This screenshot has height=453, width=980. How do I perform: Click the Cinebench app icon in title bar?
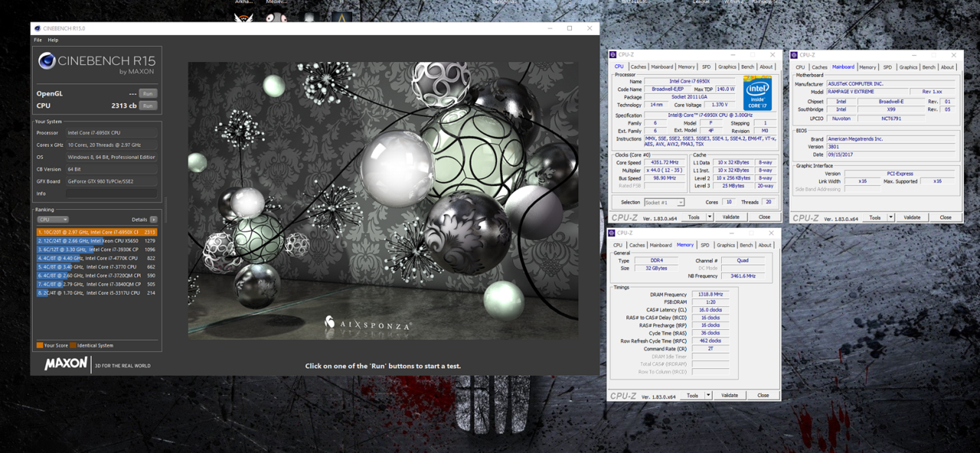38,28
